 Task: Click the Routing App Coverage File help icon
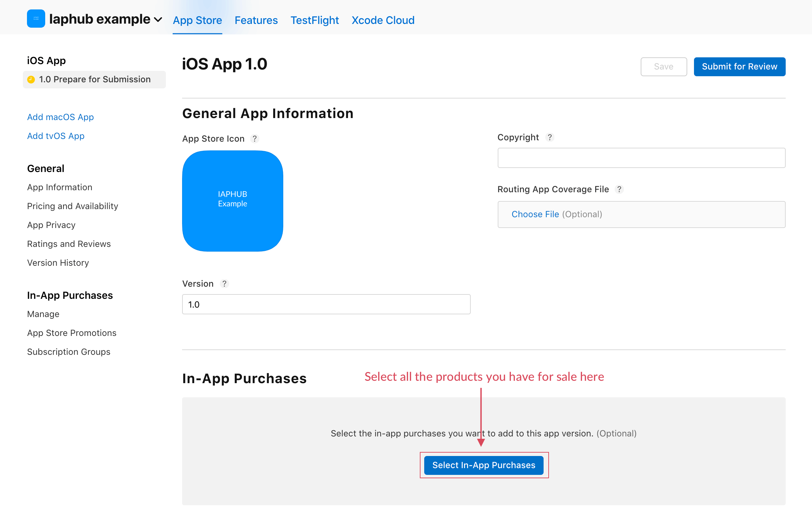(x=619, y=189)
